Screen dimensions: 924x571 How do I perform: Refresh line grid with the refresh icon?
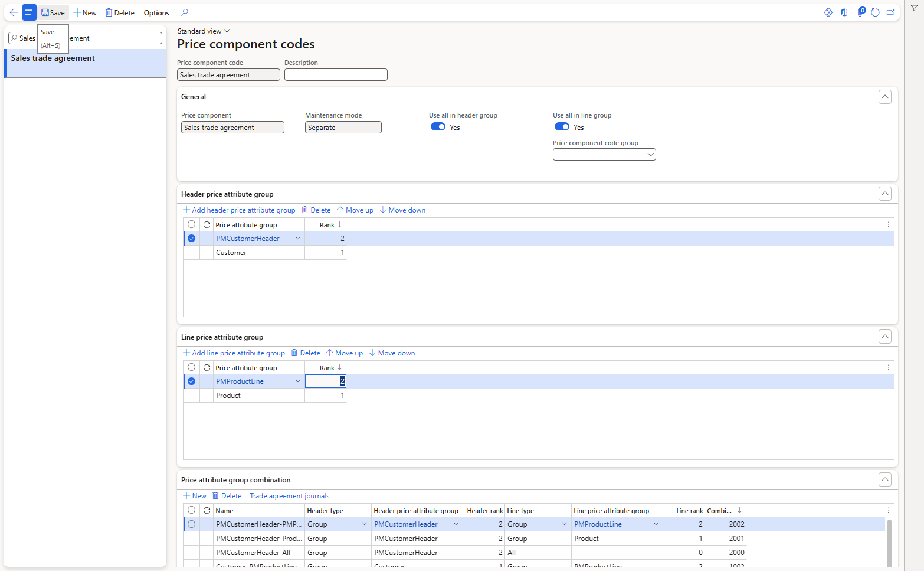coord(207,368)
